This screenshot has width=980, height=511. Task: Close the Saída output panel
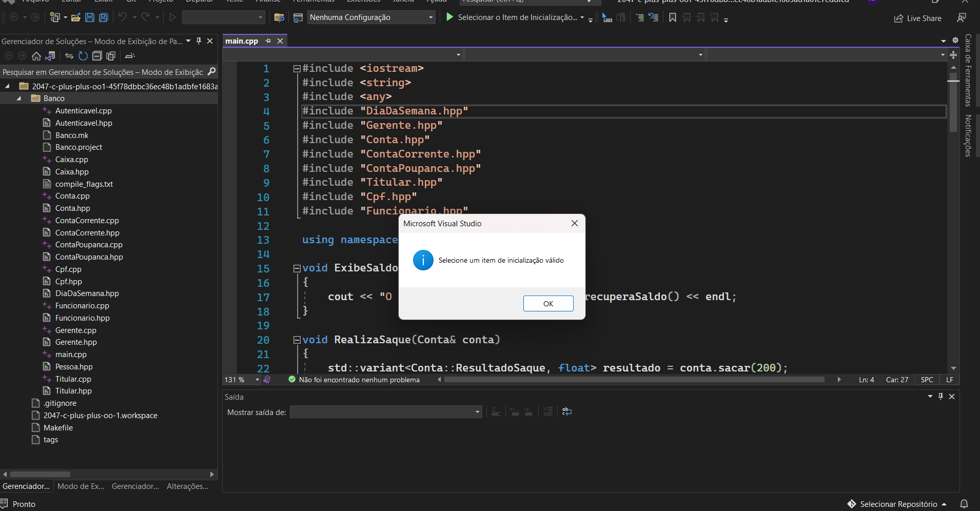pos(952,397)
